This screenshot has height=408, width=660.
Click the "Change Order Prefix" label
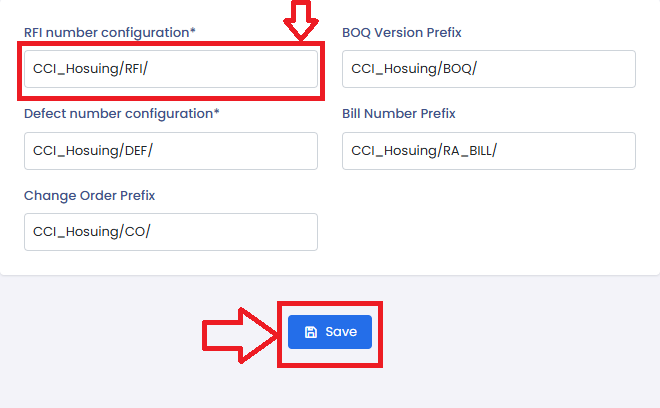90,196
